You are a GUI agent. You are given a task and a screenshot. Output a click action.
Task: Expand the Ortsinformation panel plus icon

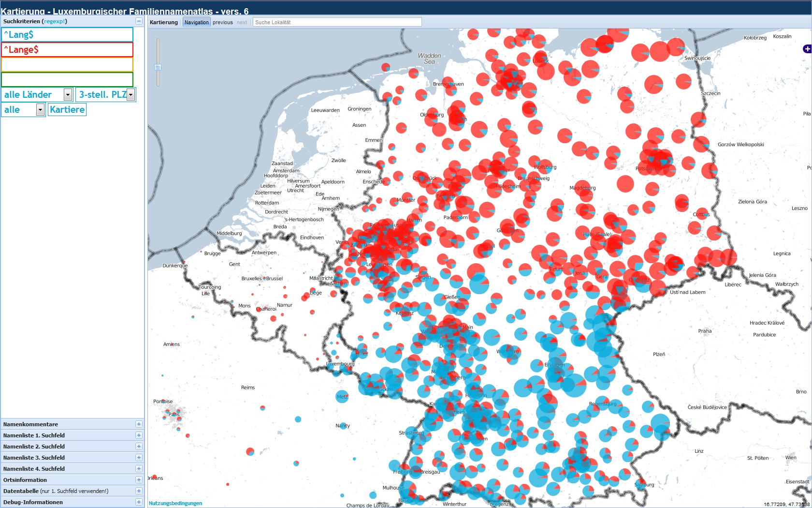[139, 480]
